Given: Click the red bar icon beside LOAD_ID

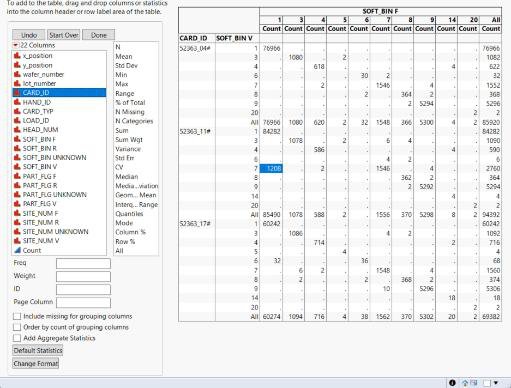Looking at the screenshot, I should pyautogui.click(x=17, y=120).
